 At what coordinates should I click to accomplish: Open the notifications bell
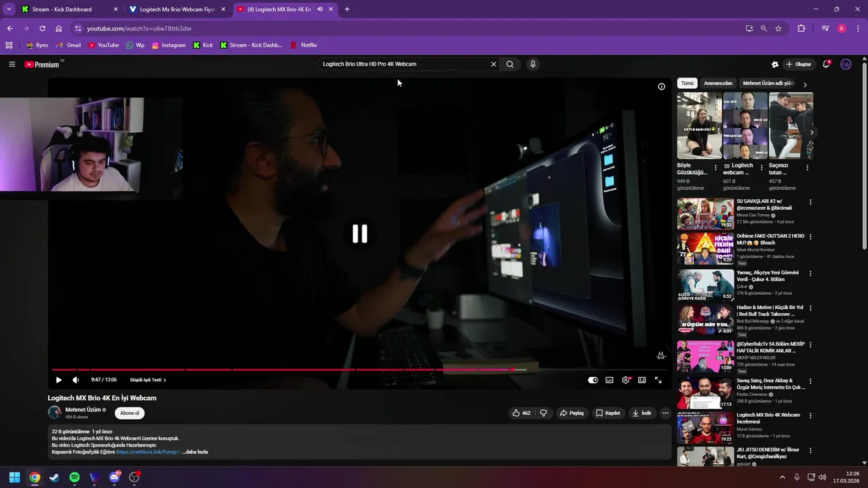click(826, 64)
